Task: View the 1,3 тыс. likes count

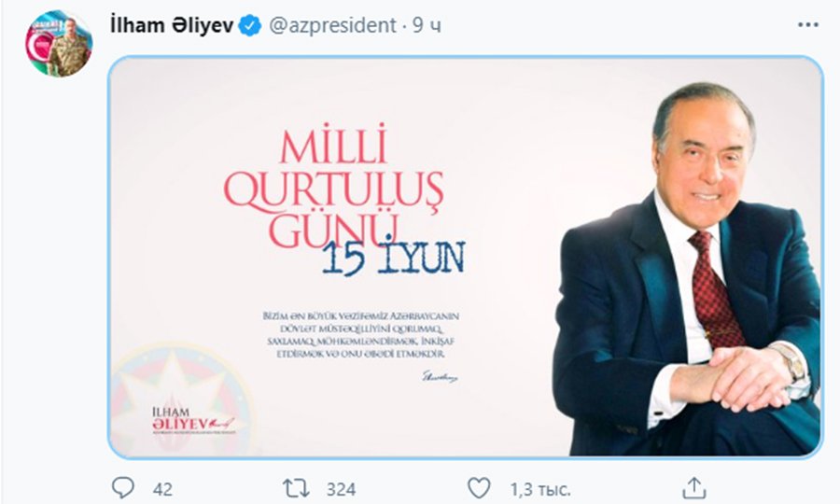Action: [540, 489]
